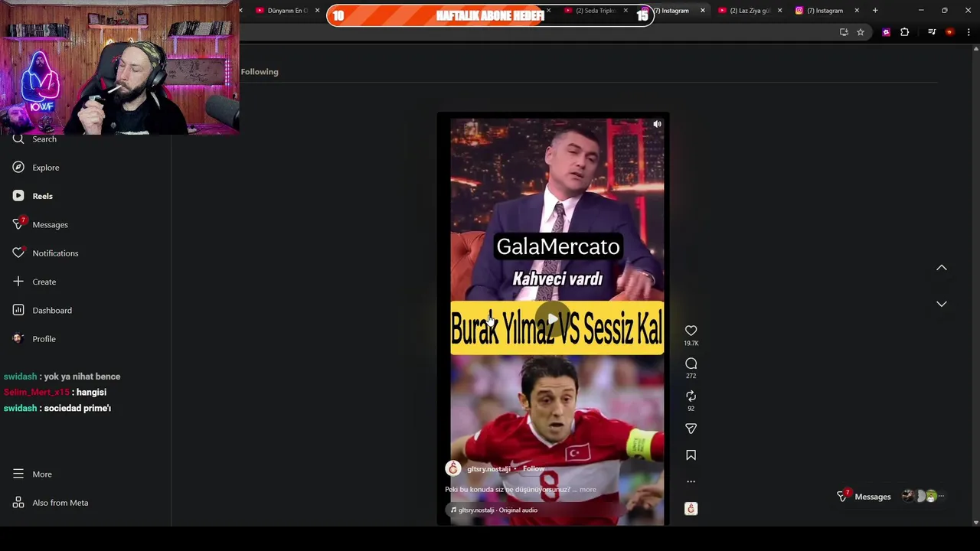Click install app icon in address bar
This screenshot has width=980, height=551.
coord(844,32)
